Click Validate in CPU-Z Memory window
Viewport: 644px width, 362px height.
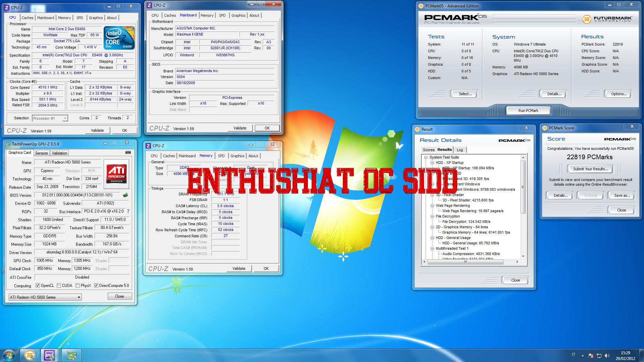click(x=239, y=268)
